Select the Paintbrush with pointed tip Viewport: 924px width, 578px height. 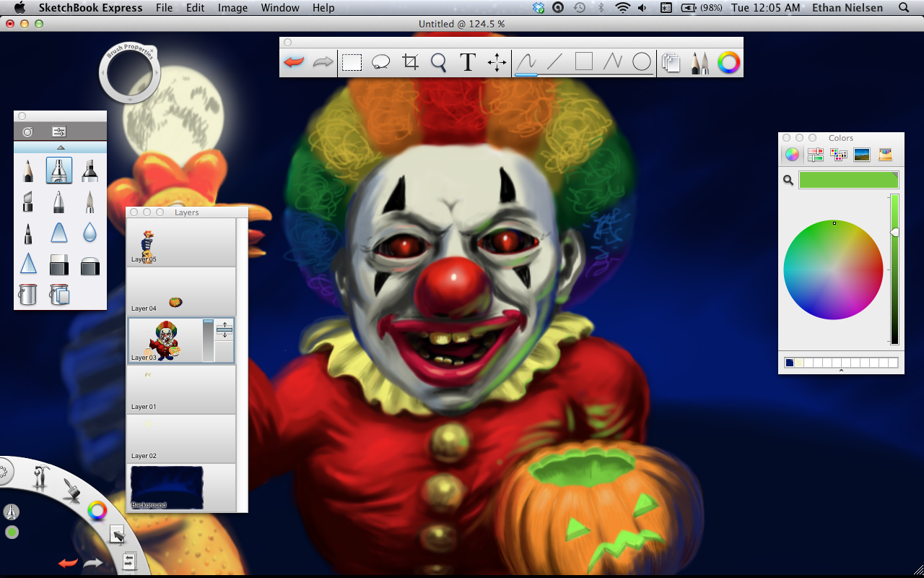90,202
